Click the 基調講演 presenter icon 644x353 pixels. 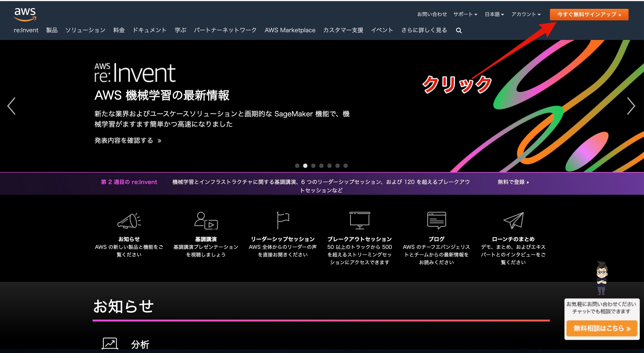(x=206, y=221)
